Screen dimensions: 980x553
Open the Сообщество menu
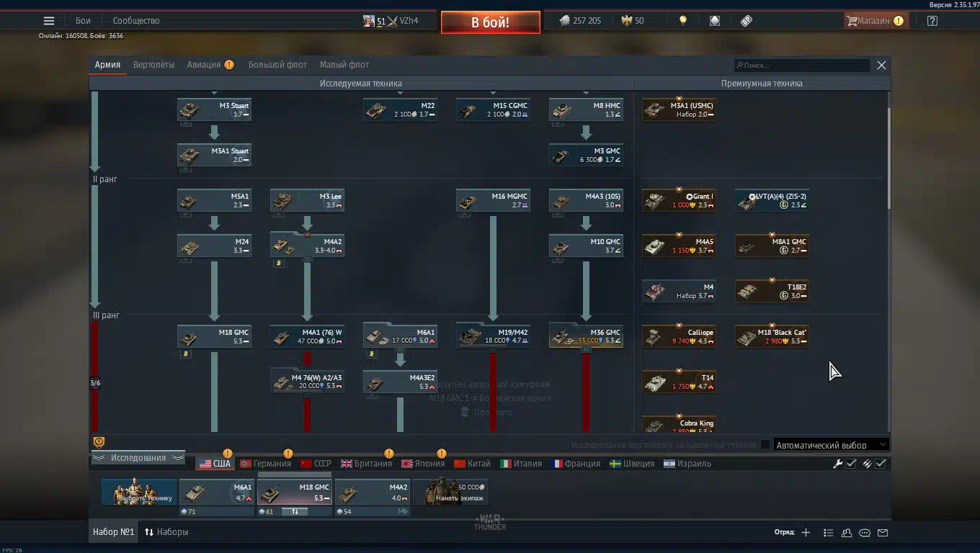(136, 21)
